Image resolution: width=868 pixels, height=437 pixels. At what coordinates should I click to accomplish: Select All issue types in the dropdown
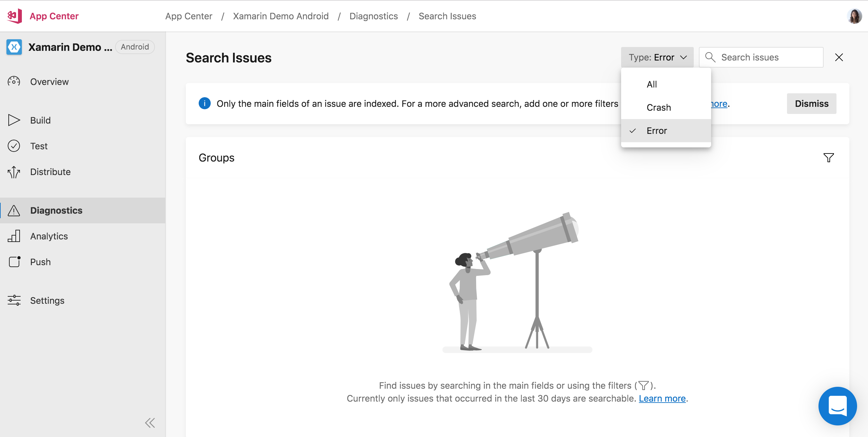tap(652, 84)
